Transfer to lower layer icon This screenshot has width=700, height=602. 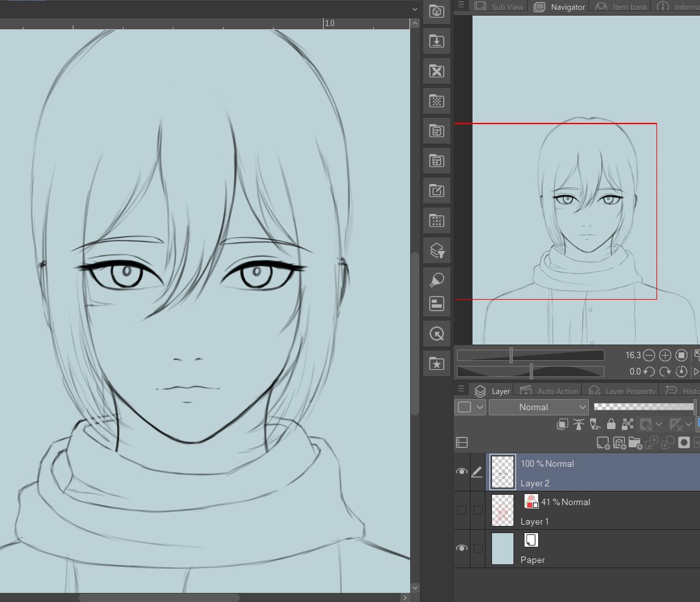[x=652, y=443]
